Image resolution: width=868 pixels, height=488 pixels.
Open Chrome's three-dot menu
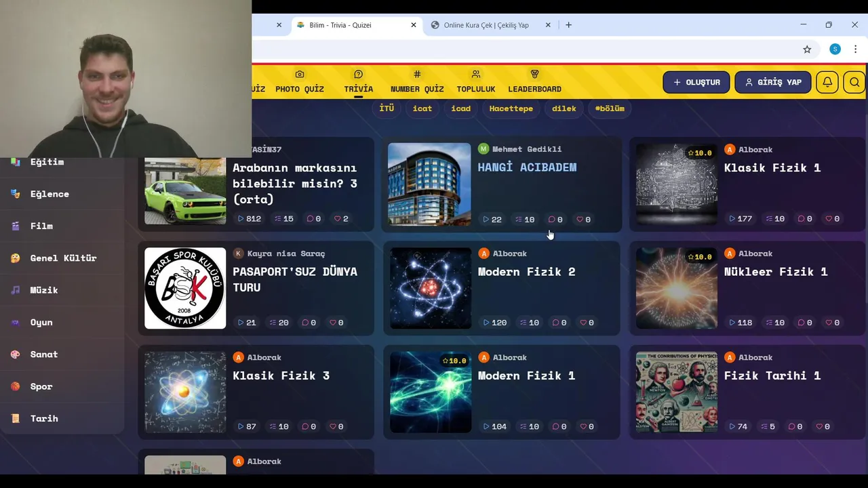coord(856,49)
